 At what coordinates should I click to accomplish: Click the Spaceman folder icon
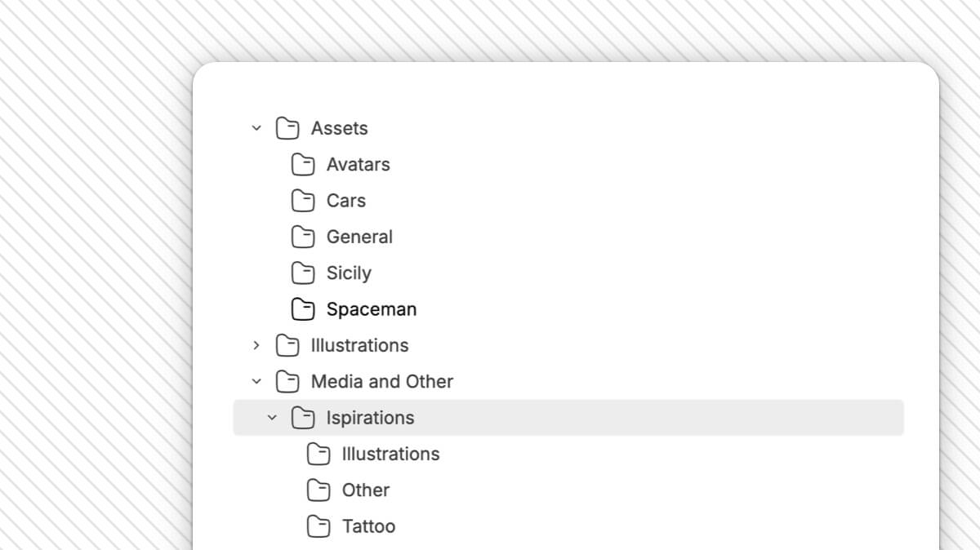pos(303,309)
